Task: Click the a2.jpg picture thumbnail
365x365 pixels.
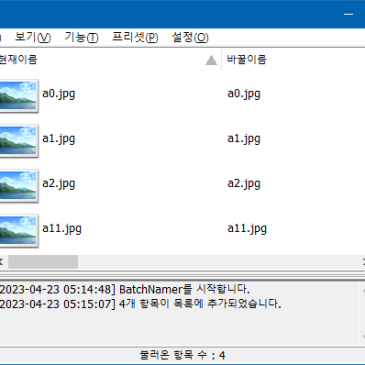Action: (18, 186)
